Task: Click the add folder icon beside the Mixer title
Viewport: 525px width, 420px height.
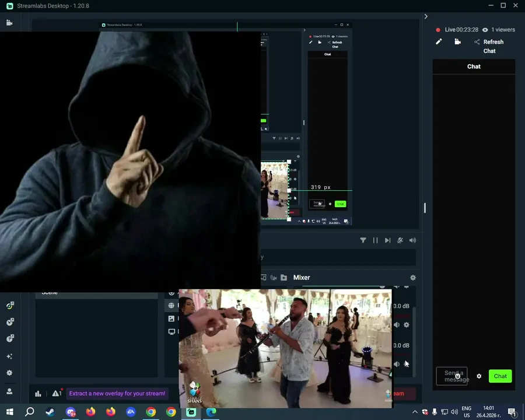Action: click(x=284, y=277)
